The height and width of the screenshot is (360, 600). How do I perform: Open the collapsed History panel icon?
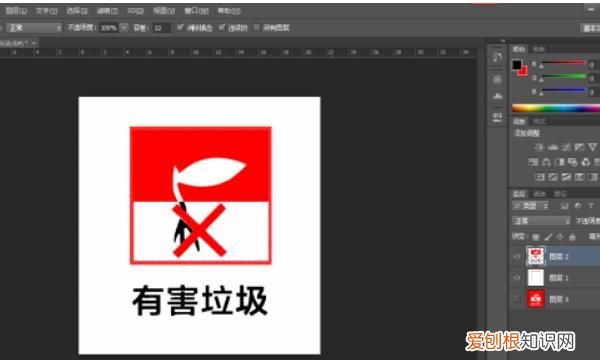tap(497, 57)
